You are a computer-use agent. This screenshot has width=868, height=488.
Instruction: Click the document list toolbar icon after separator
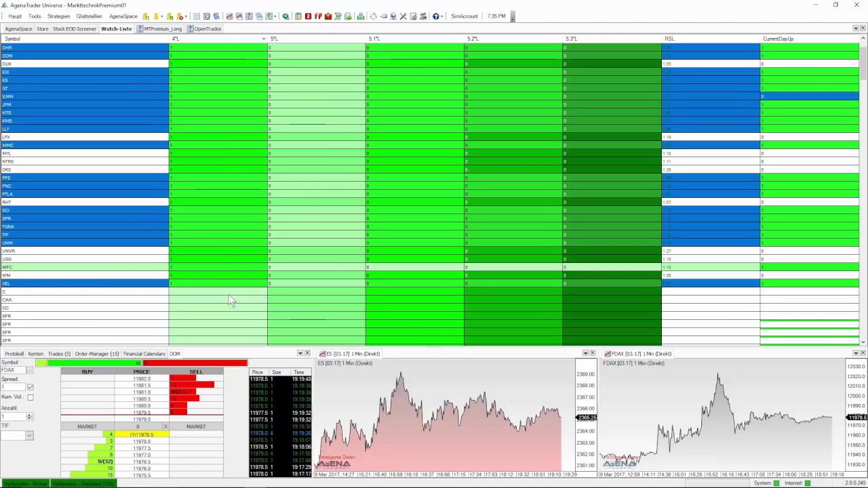197,16
